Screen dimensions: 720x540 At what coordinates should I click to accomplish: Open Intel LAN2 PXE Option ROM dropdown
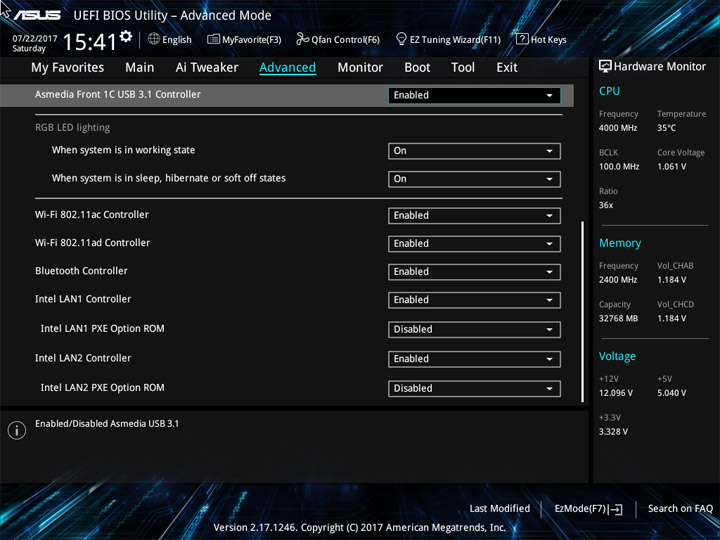[474, 388]
